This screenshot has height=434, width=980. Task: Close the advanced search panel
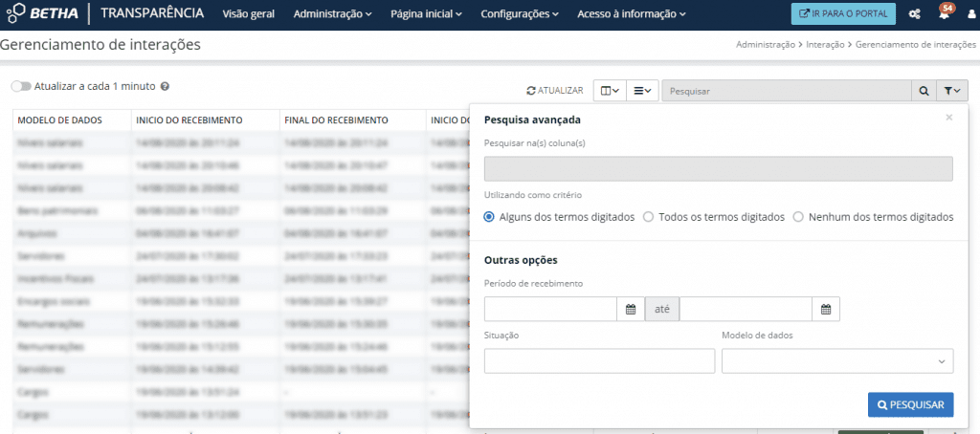tap(948, 118)
